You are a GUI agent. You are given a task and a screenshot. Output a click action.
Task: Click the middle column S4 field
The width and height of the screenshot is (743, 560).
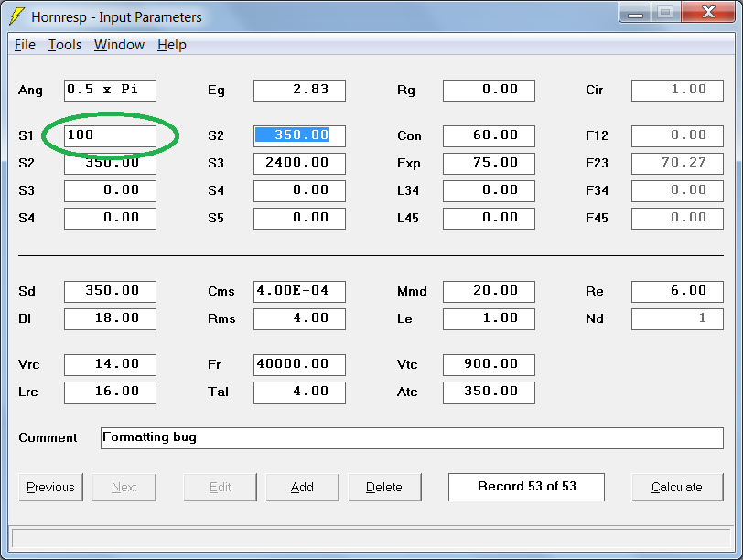[299, 191]
